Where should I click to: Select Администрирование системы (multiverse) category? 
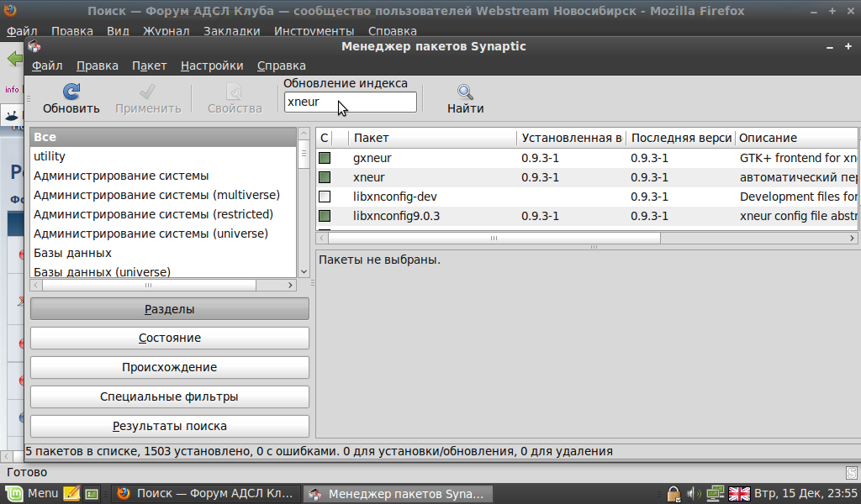click(163, 195)
